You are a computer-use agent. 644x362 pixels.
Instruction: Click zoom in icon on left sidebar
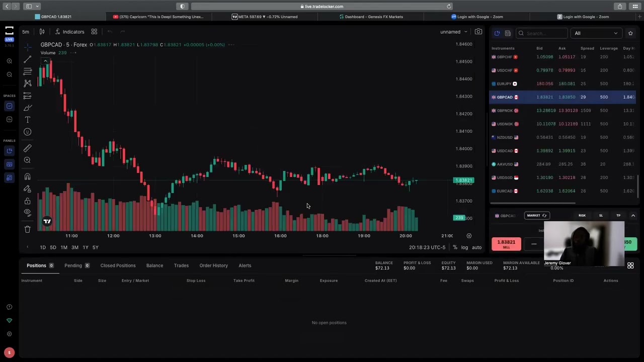[x=9, y=61]
